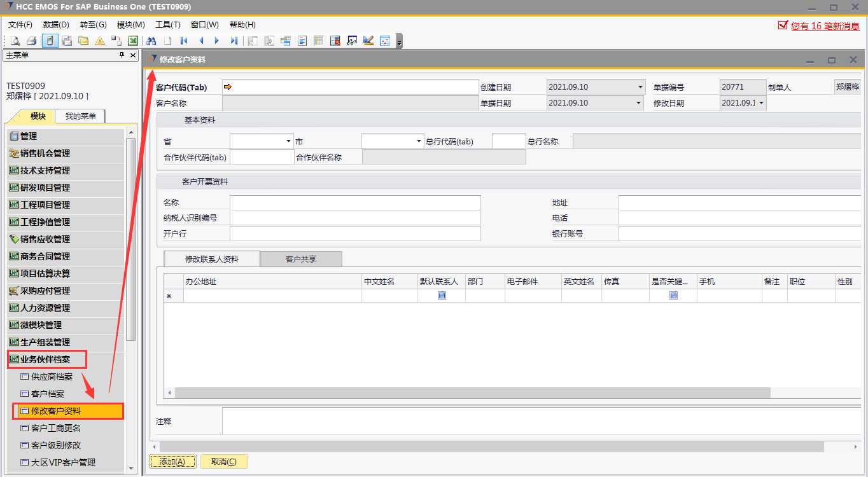
Task: Check the new messages checkbox icon
Action: coord(783,25)
